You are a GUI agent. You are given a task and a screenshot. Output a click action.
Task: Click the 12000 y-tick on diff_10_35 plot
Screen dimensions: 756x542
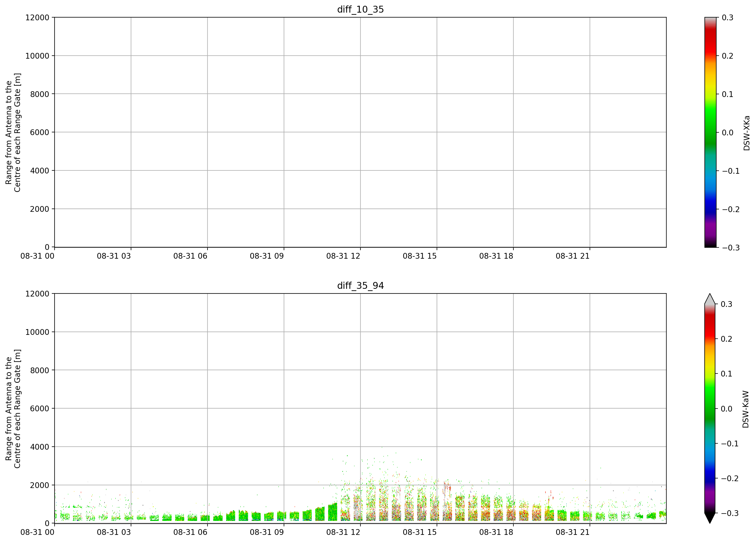click(x=37, y=18)
